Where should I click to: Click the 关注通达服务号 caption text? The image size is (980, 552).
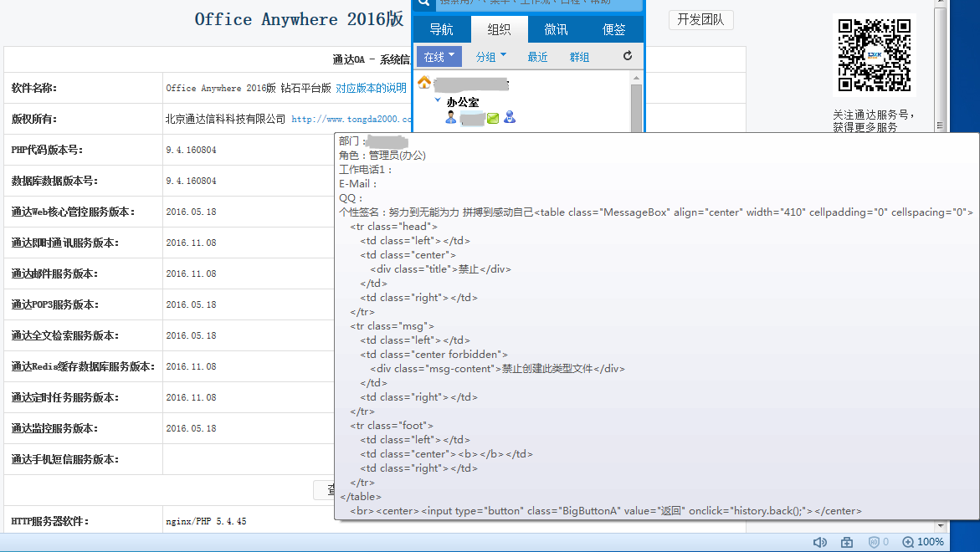tap(874, 115)
